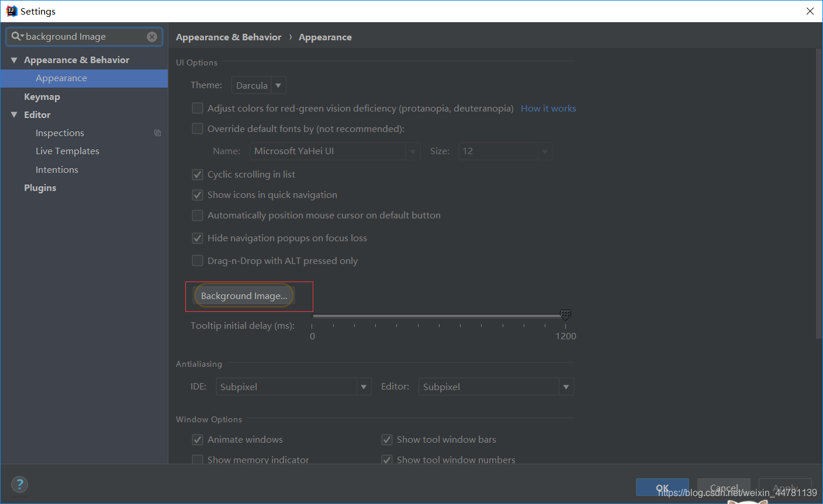Screen dimensions: 823x504
Task: Select Keymap in the settings tree
Action: point(42,96)
